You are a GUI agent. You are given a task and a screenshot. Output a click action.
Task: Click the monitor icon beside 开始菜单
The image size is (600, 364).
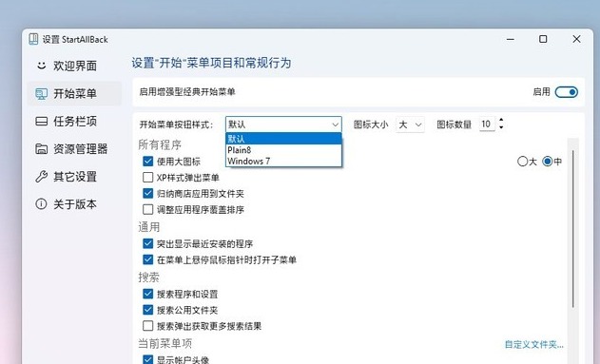click(x=41, y=94)
